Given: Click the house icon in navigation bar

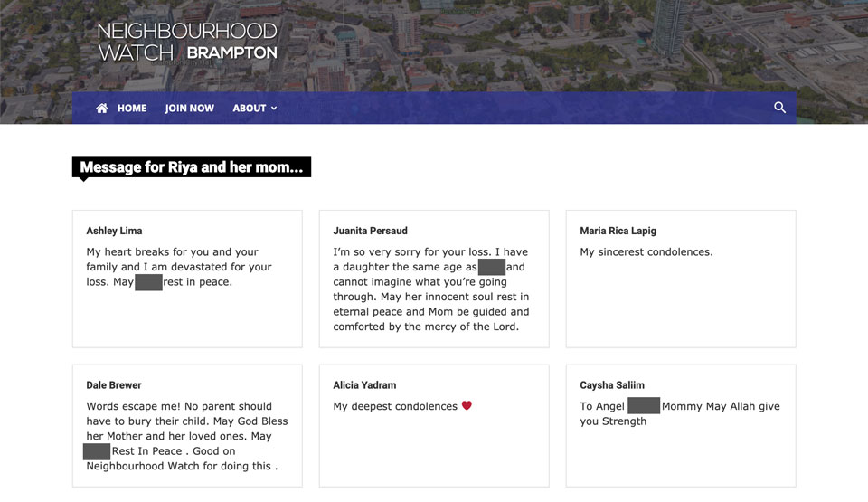Looking at the screenshot, I should click(x=102, y=109).
